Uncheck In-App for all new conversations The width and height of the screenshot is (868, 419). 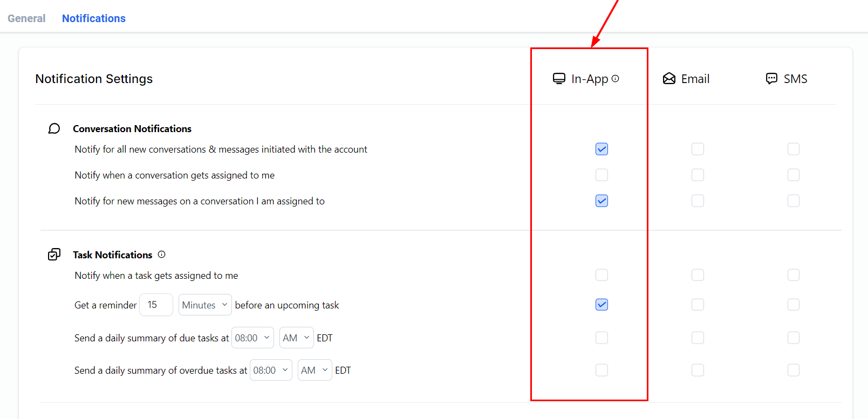(602, 149)
